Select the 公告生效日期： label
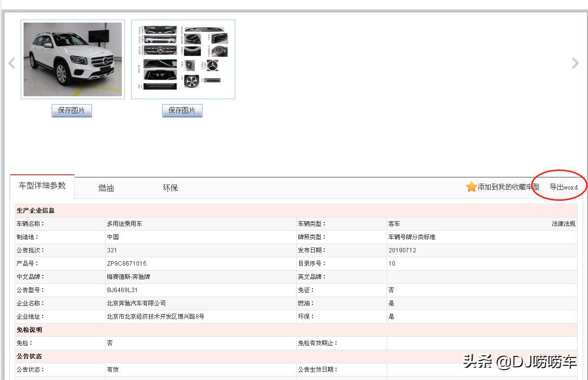Viewport: 588px width, 380px height. coord(318,370)
